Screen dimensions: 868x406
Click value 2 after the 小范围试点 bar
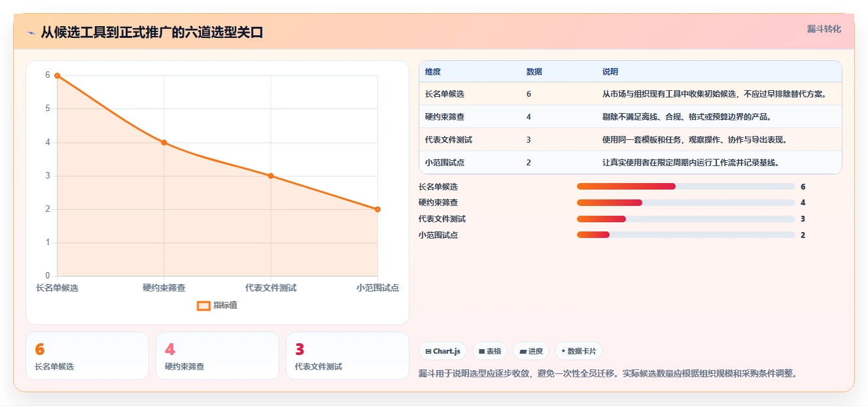[803, 235]
